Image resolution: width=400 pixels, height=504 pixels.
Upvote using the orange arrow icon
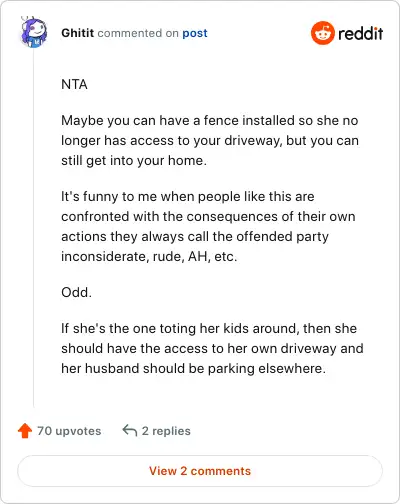[25, 431]
